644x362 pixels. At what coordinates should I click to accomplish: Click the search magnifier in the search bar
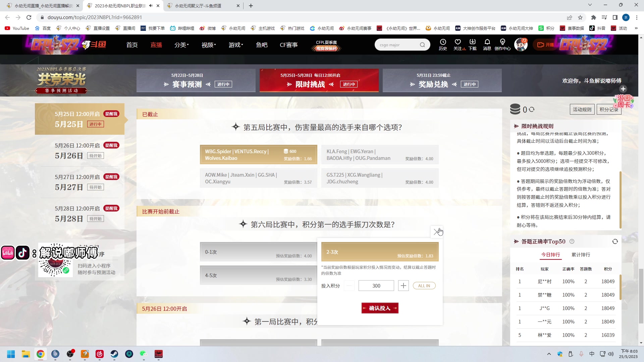[x=422, y=45]
